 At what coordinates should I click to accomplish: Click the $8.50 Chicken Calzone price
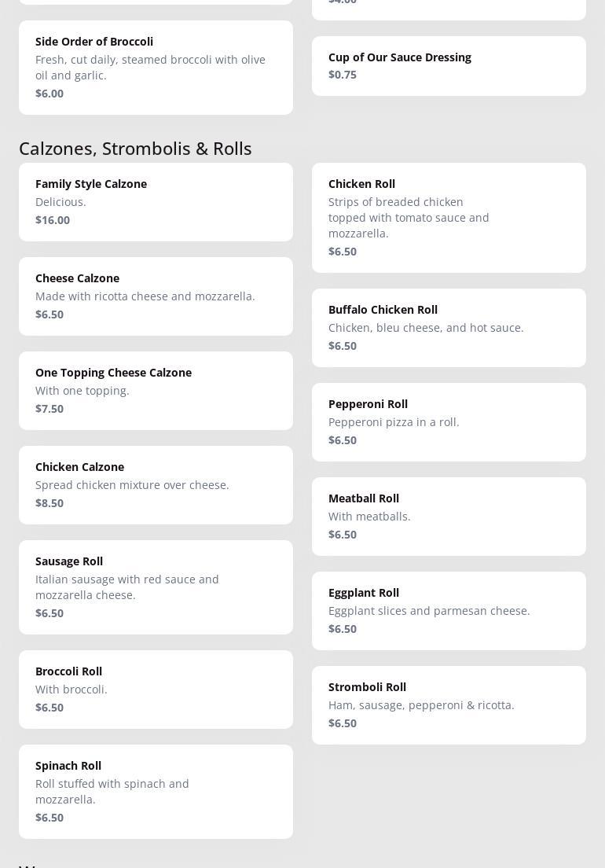tap(49, 503)
